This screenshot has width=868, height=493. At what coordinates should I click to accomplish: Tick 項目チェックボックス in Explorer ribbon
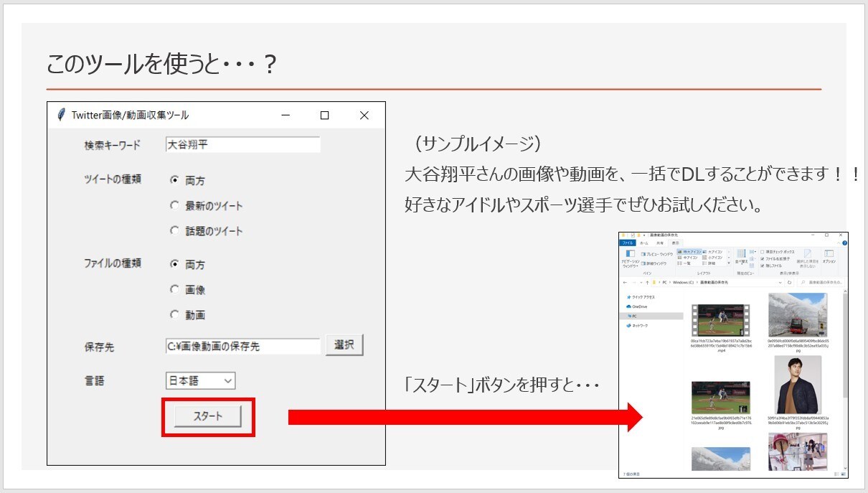(763, 252)
